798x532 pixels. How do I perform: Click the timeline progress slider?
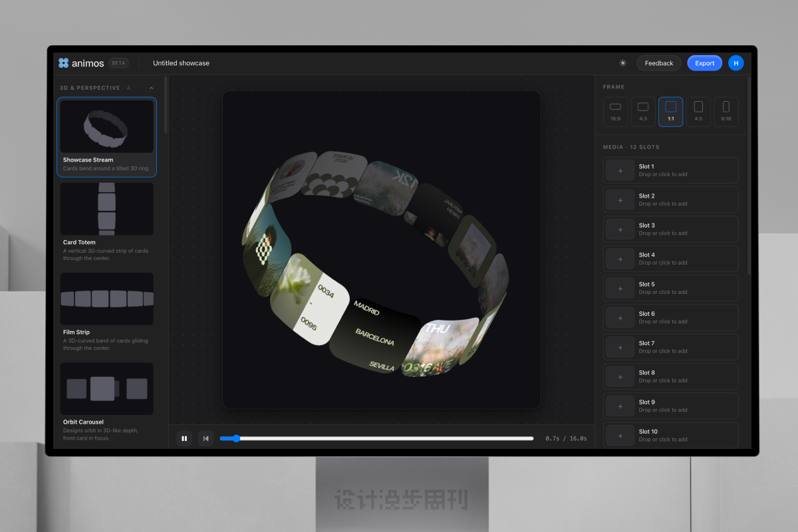pos(376,438)
